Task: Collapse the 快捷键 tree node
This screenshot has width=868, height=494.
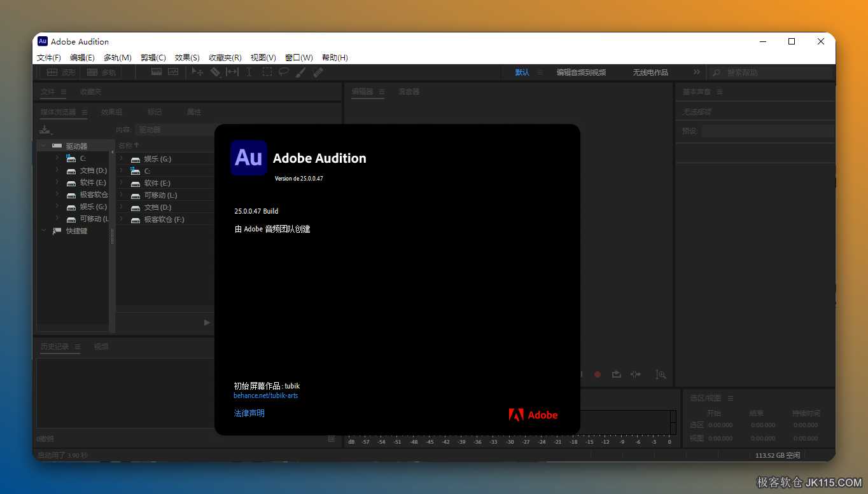Action: point(43,230)
